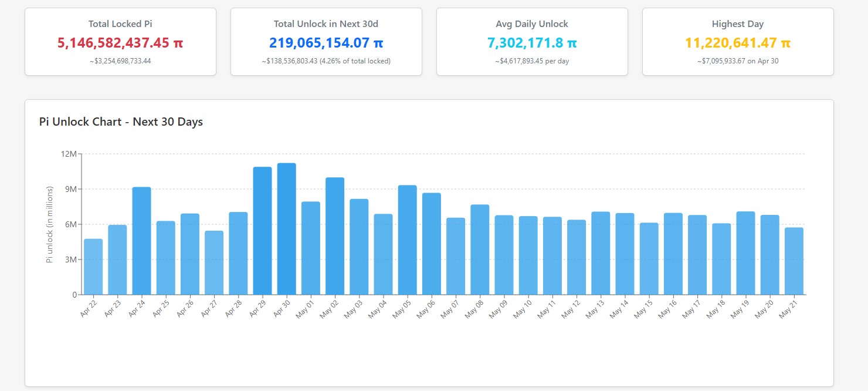Image resolution: width=868 pixels, height=391 pixels.
Task: Click the May 01 x-axis label
Action: (x=306, y=309)
